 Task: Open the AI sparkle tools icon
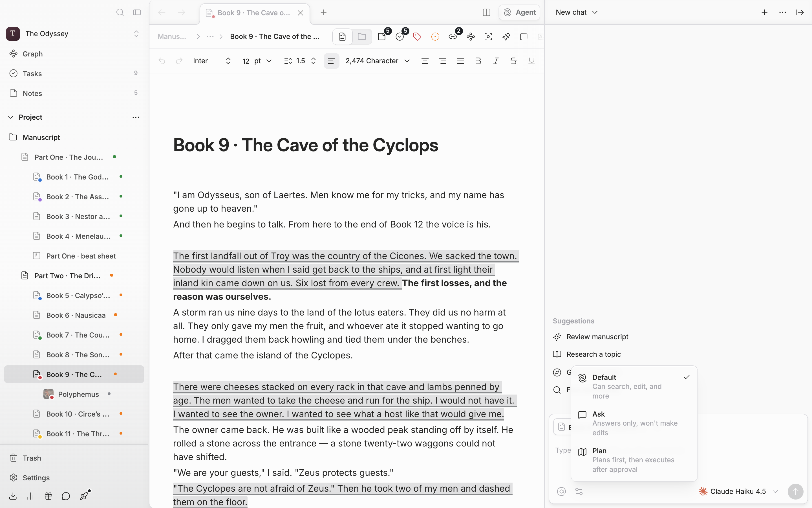(506, 37)
